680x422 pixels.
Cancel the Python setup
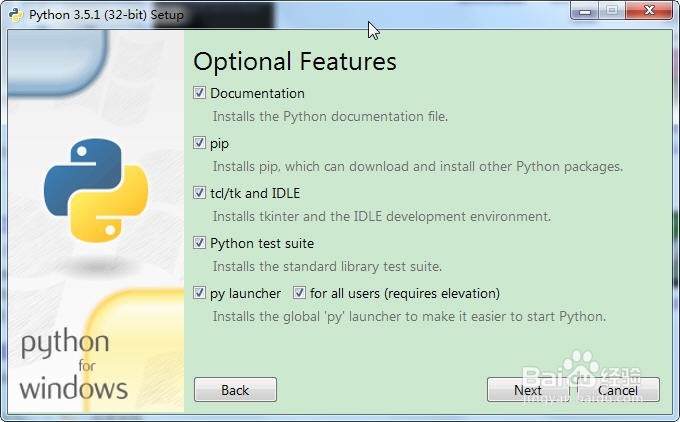coord(618,389)
